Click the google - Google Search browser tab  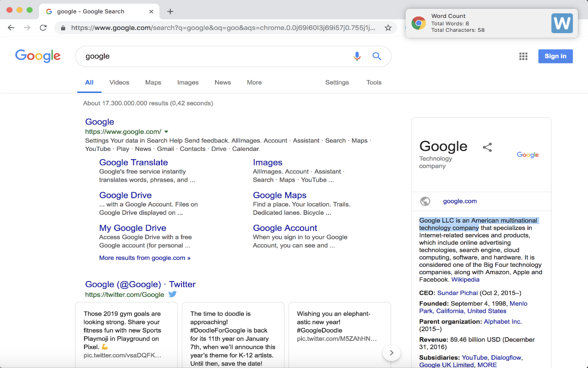click(99, 11)
